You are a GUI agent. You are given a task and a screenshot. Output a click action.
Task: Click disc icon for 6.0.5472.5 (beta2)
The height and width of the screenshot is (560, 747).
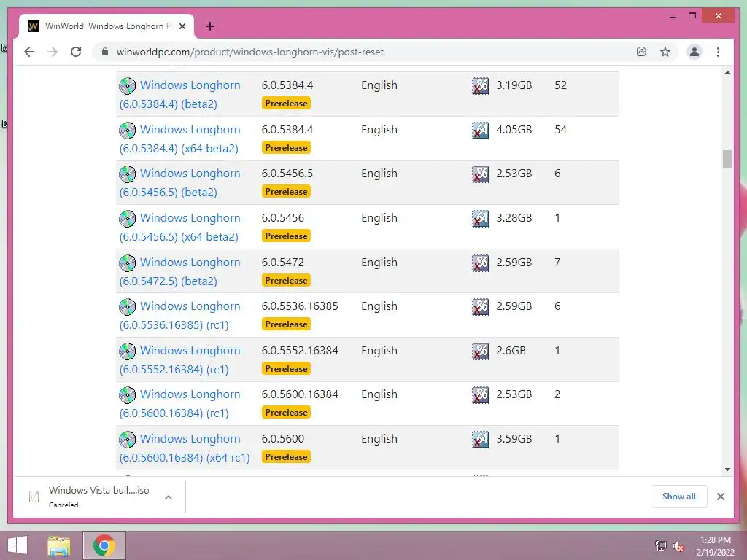(127, 262)
